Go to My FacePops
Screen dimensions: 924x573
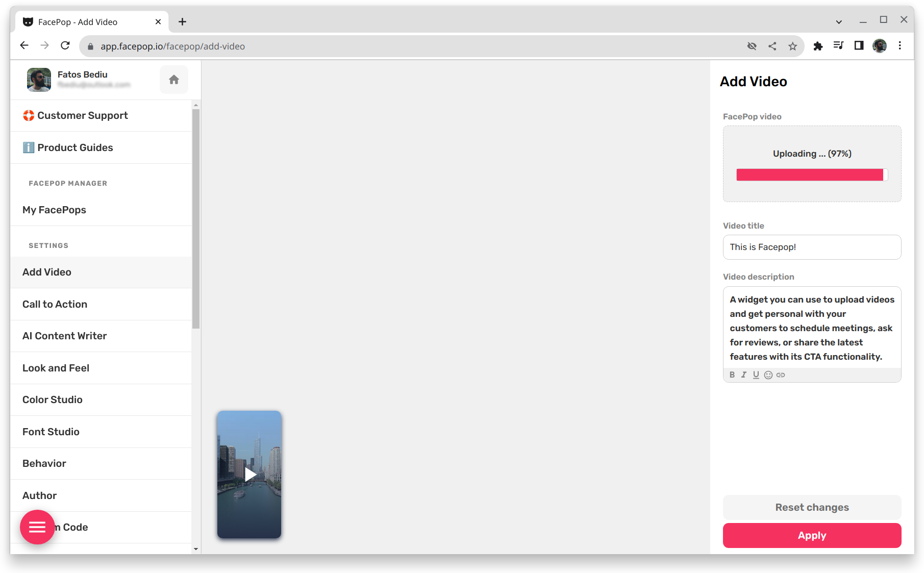(101, 210)
